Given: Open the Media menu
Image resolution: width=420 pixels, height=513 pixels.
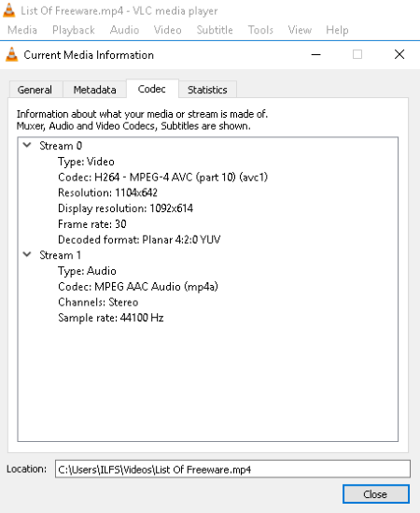Looking at the screenshot, I should pyautogui.click(x=22, y=30).
